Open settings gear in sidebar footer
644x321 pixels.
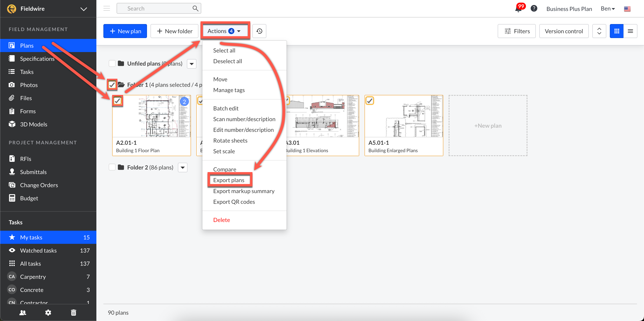[x=48, y=312]
